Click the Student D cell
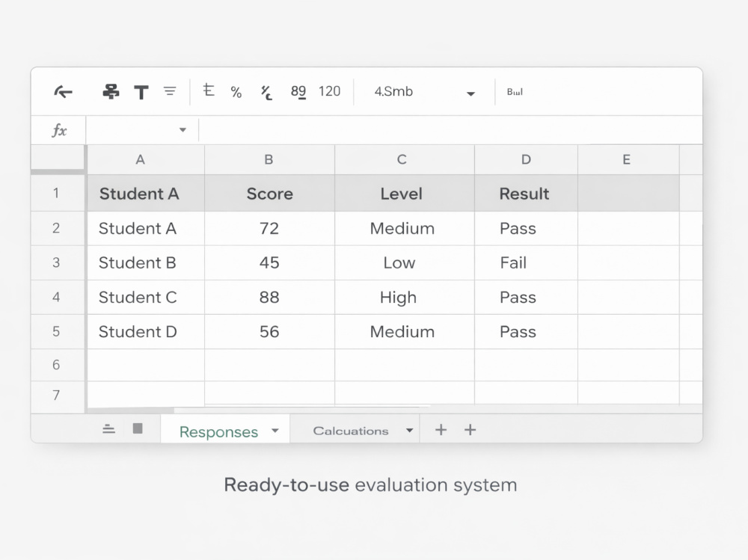748x560 pixels. click(x=146, y=331)
